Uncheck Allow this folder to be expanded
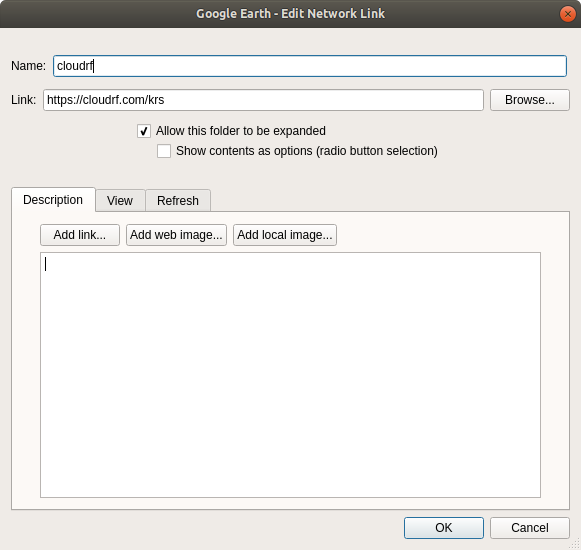The height and width of the screenshot is (550, 581). tap(144, 131)
